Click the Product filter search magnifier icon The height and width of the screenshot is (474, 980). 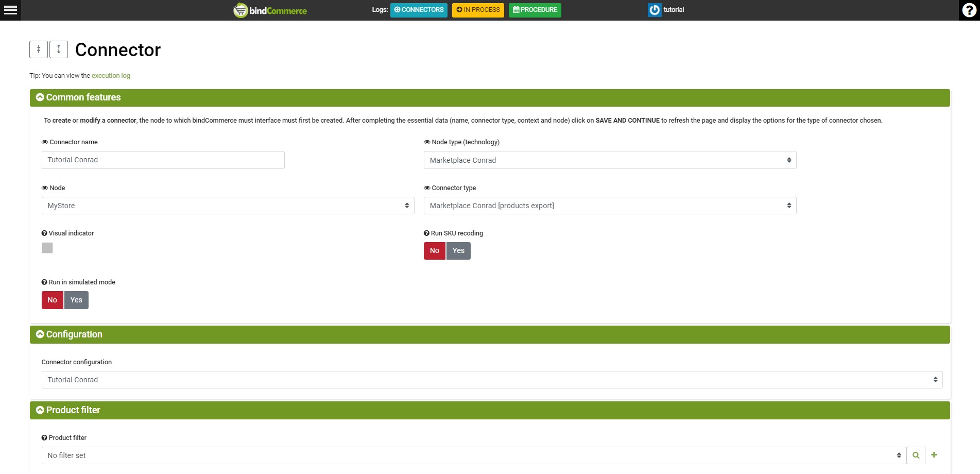(x=916, y=455)
